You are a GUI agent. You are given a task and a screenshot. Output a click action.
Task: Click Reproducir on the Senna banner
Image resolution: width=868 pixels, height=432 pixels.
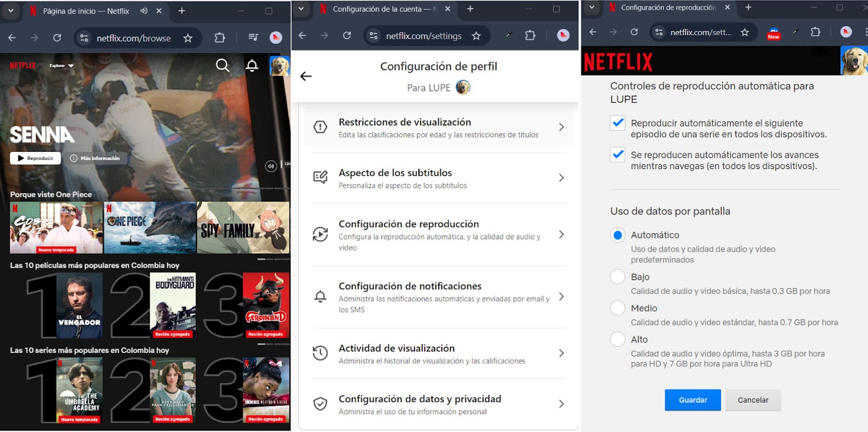[x=35, y=158]
